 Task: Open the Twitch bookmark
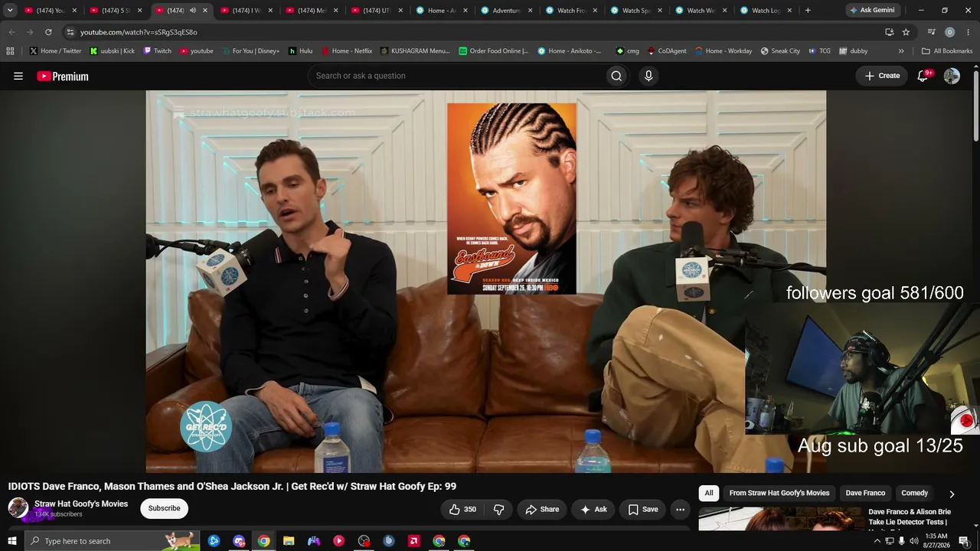[157, 51]
